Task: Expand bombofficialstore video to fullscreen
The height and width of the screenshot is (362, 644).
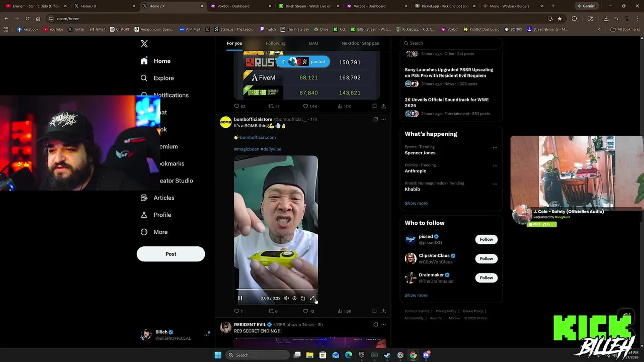Action: point(312,298)
